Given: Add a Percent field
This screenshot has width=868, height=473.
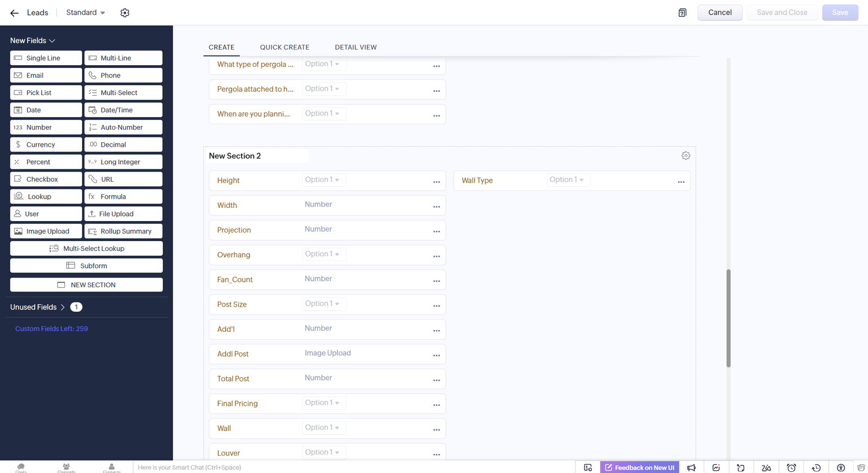Looking at the screenshot, I should [46, 162].
